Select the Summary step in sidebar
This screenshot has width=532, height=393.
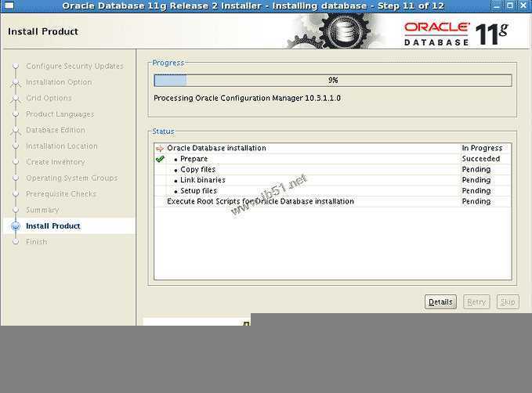tap(43, 210)
